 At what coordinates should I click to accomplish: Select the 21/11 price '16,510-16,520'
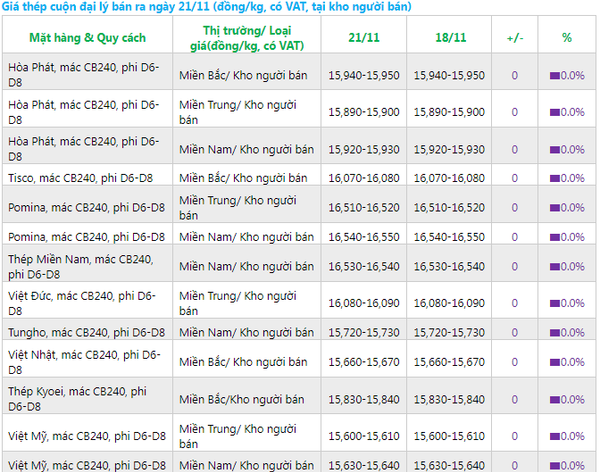[364, 207]
